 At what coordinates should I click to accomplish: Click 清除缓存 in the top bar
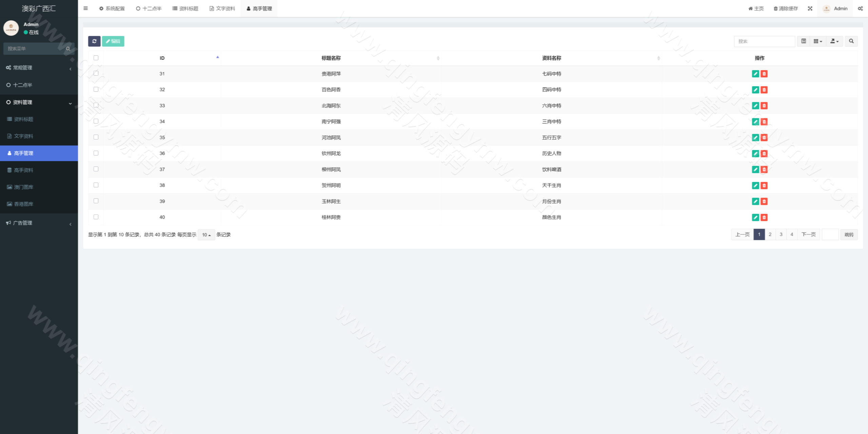pyautogui.click(x=786, y=8)
